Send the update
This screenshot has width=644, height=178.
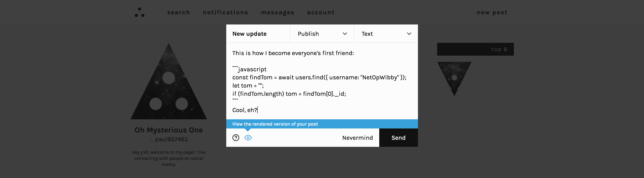pos(398,137)
